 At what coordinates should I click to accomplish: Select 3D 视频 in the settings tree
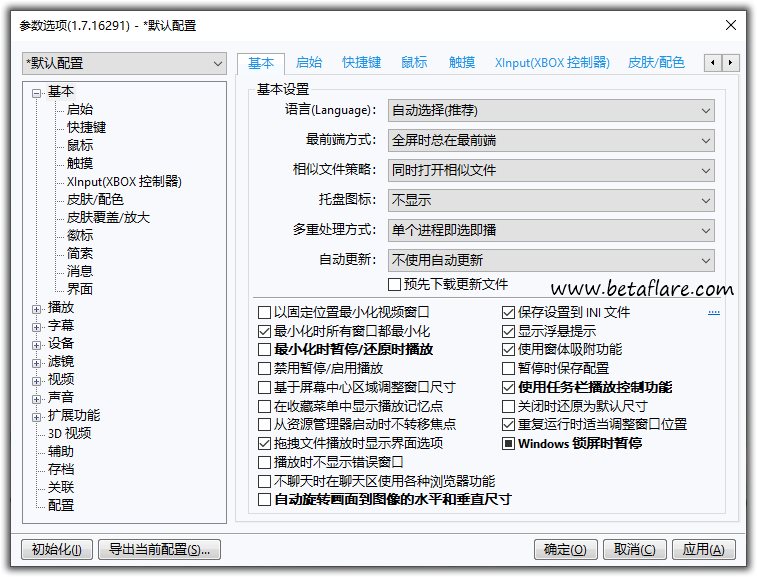coord(69,434)
